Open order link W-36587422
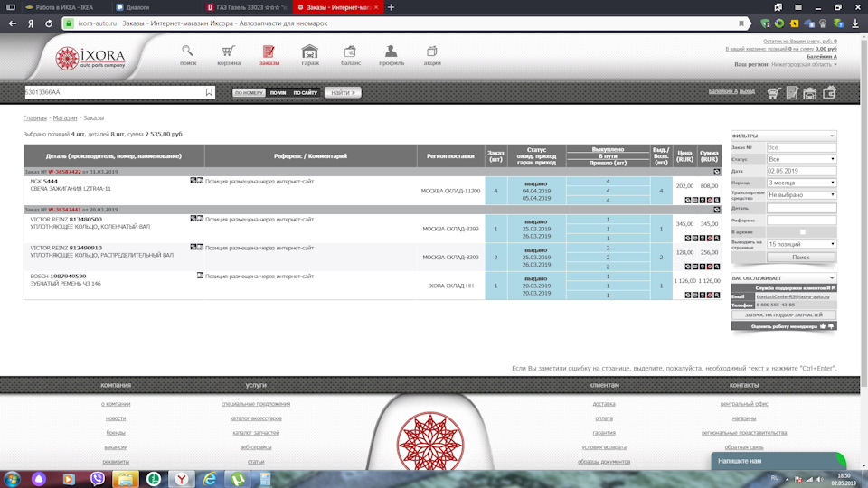The image size is (868, 488). click(64, 172)
